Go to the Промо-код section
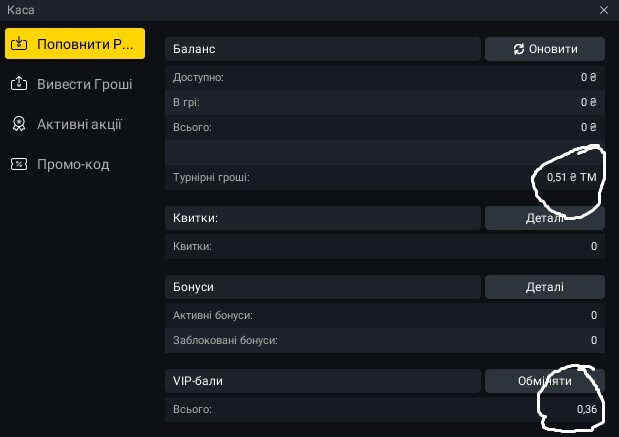619x437 pixels. point(73,164)
